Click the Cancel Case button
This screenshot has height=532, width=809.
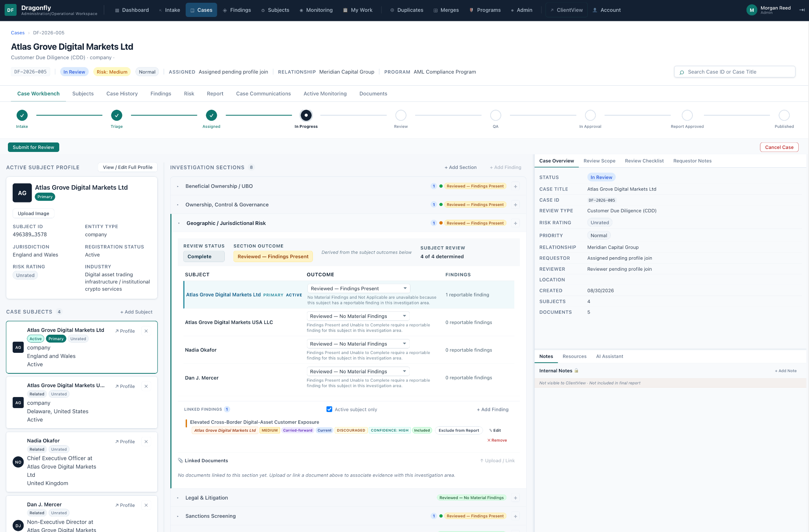[779, 147]
